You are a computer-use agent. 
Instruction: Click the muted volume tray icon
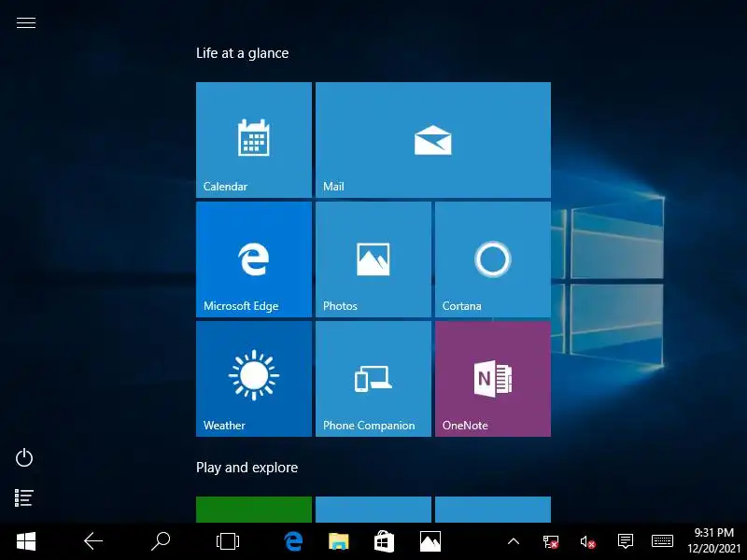coord(588,541)
